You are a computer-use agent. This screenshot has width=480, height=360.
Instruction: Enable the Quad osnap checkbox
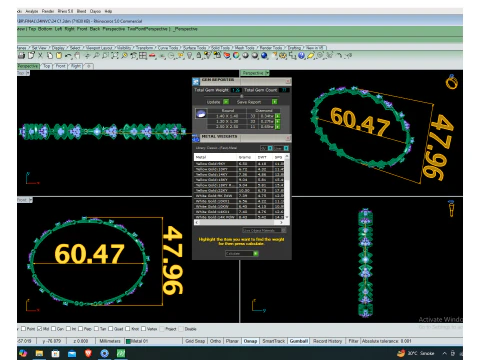point(110,329)
